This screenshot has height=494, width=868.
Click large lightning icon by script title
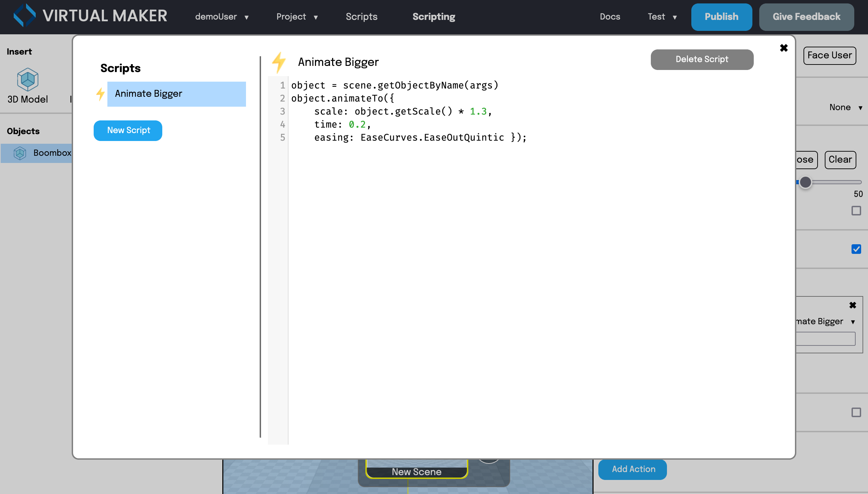pyautogui.click(x=279, y=62)
